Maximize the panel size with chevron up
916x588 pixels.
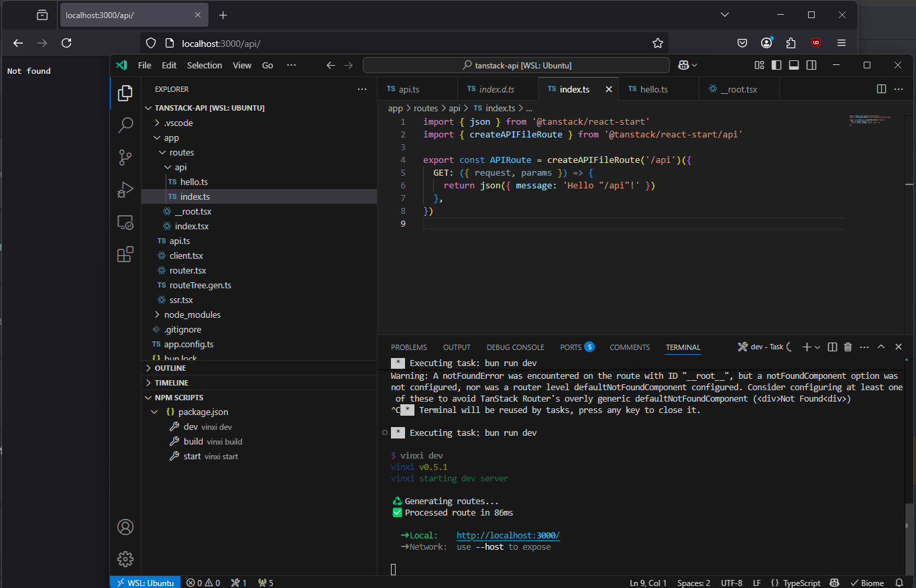coord(881,347)
